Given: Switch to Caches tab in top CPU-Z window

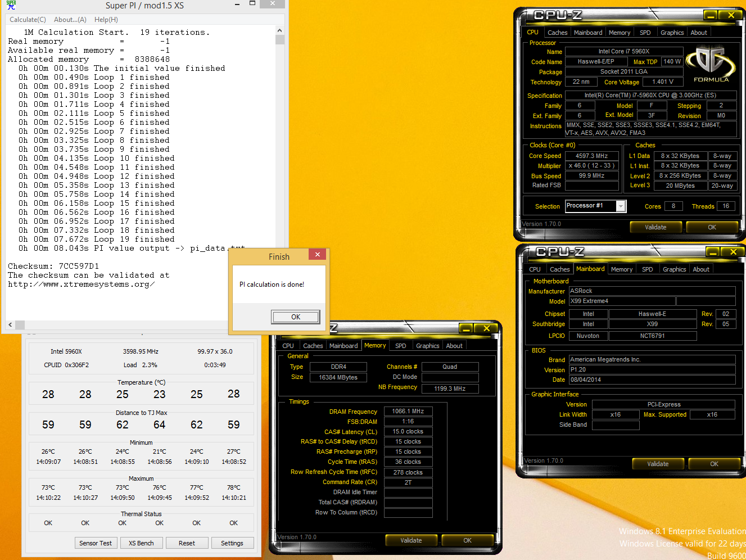Looking at the screenshot, I should point(558,33).
